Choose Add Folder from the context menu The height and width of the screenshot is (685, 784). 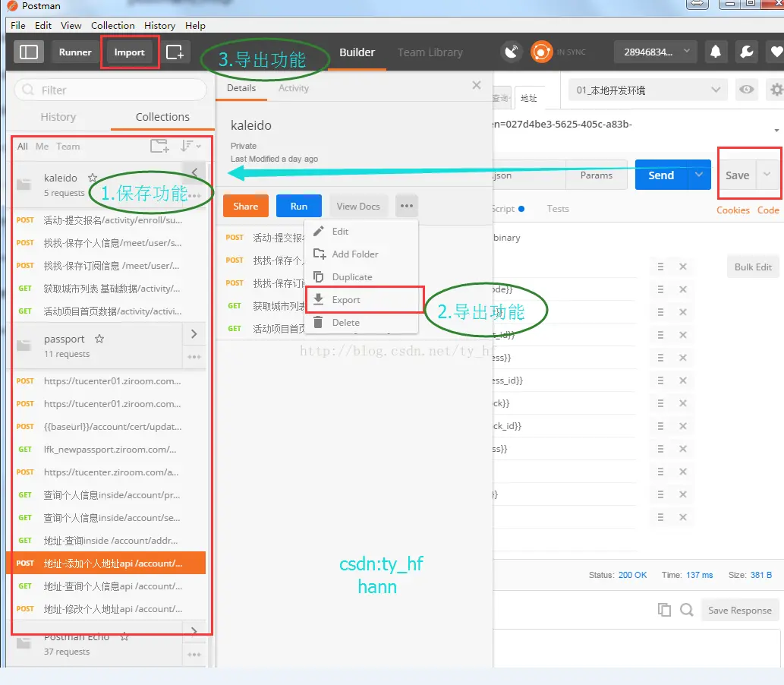[361, 254]
